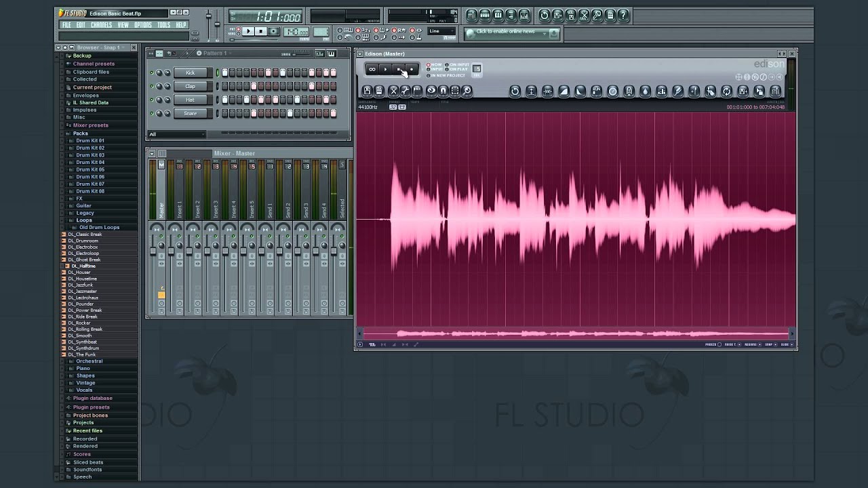The height and width of the screenshot is (488, 868).
Task: Click Edison's tune loop circular arrows icon
Action: coord(726,91)
